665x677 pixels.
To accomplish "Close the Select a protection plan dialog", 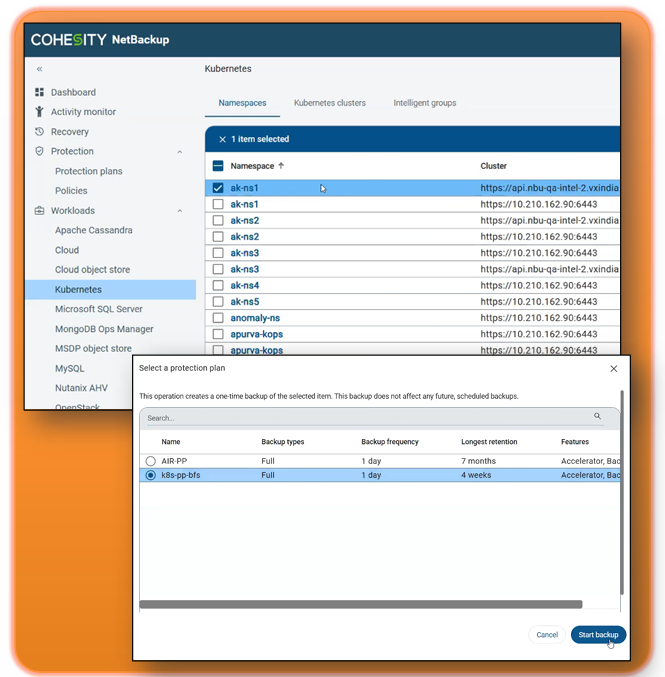I will (x=614, y=369).
